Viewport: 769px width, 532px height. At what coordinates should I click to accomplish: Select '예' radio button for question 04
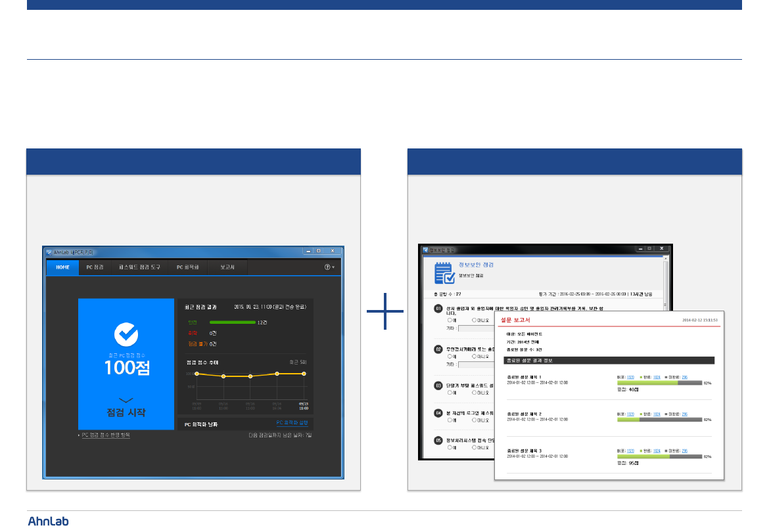(x=449, y=420)
